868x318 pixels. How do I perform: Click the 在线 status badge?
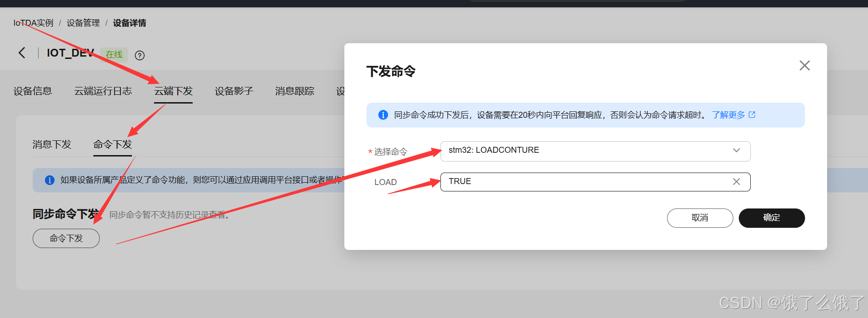pyautogui.click(x=114, y=55)
